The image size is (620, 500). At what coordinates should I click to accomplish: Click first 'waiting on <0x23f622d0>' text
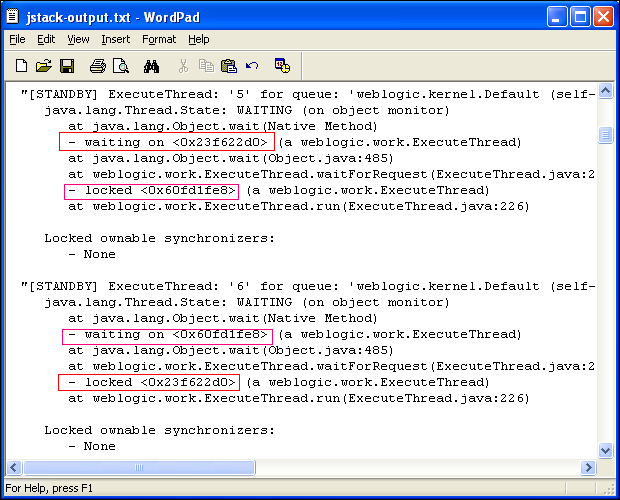[x=168, y=142]
